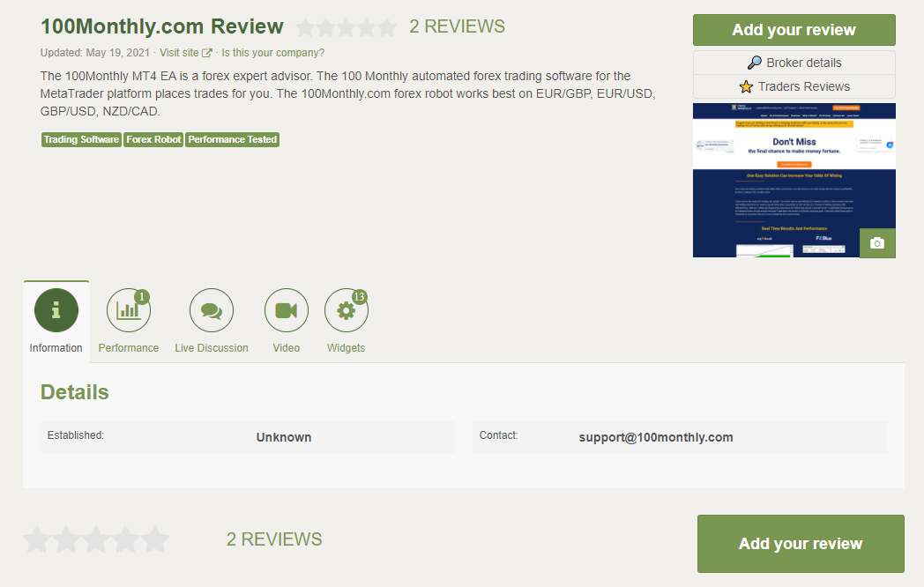Open Traders Reviews
The height and width of the screenshot is (587, 924).
point(794,86)
